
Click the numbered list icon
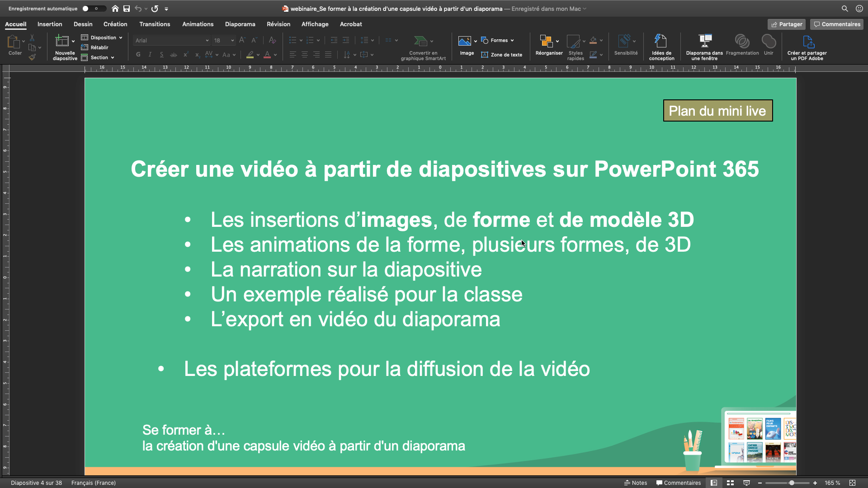point(310,40)
